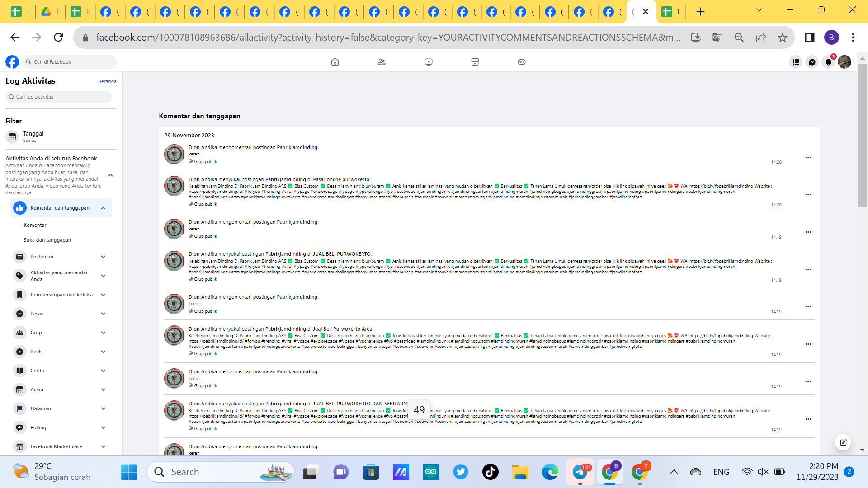Open the notifications bell icon

[828, 62]
